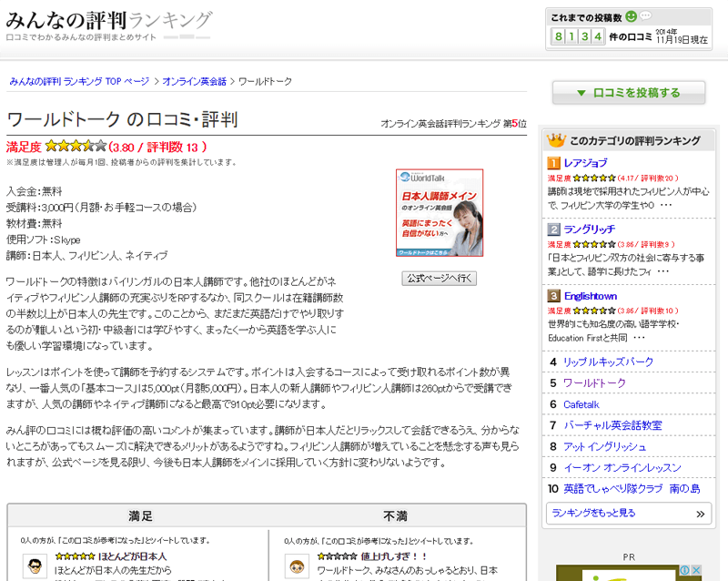This screenshot has height=581, width=728.
Task: Open リップルキッズパーク ranking link
Action: coord(608,362)
